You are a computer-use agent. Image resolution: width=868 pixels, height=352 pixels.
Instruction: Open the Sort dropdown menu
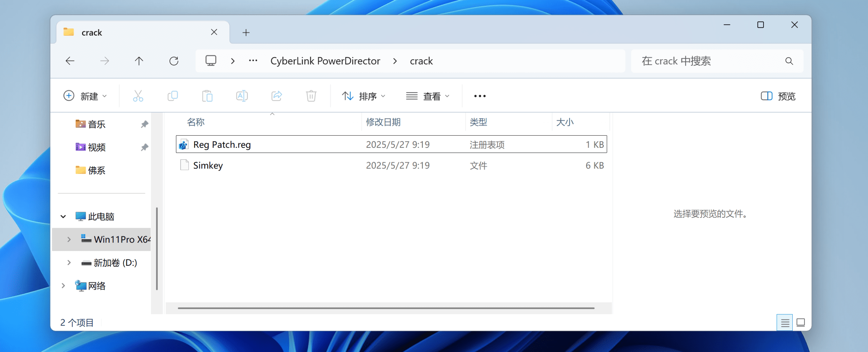(x=363, y=96)
